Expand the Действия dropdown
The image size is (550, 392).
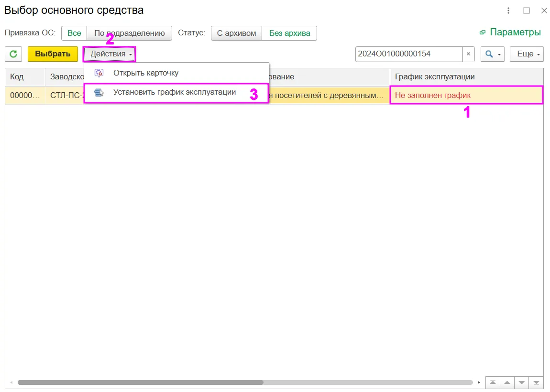(x=110, y=54)
